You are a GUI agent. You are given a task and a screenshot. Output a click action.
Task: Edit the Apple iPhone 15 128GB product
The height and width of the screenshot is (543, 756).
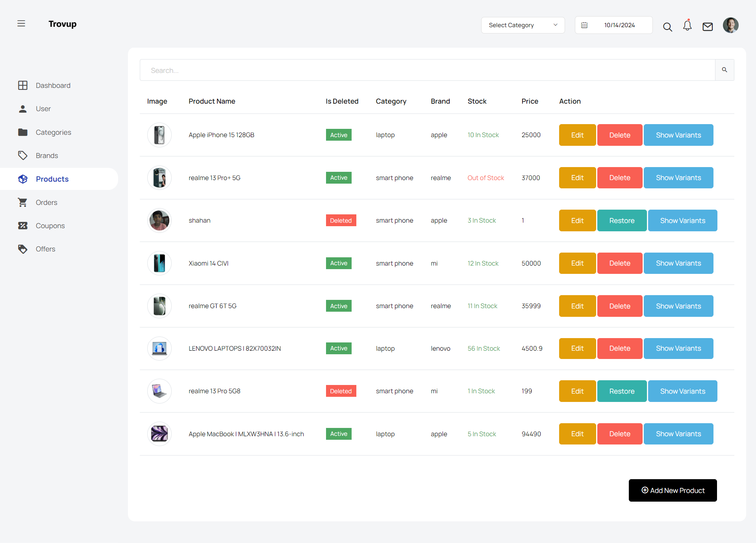577,135
